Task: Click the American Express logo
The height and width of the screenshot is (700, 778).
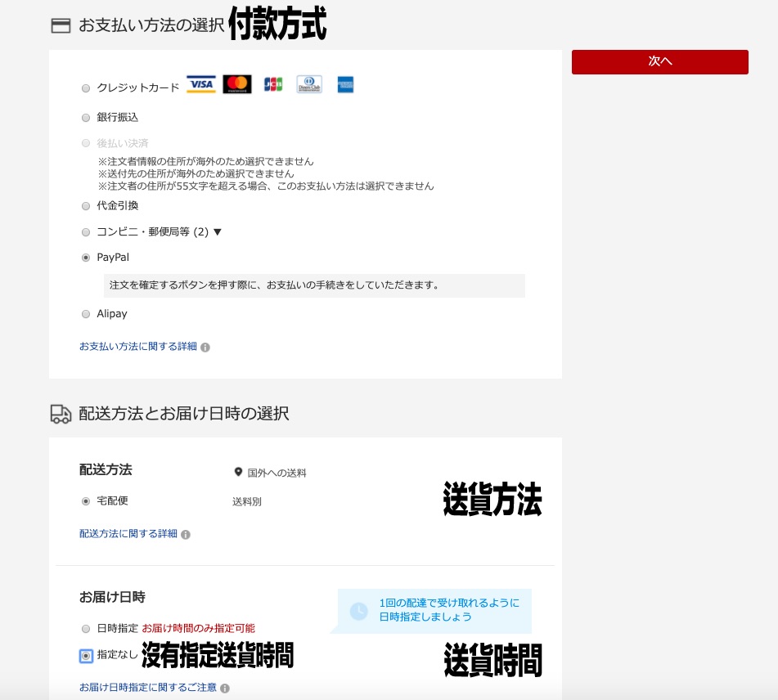Action: coord(345,85)
